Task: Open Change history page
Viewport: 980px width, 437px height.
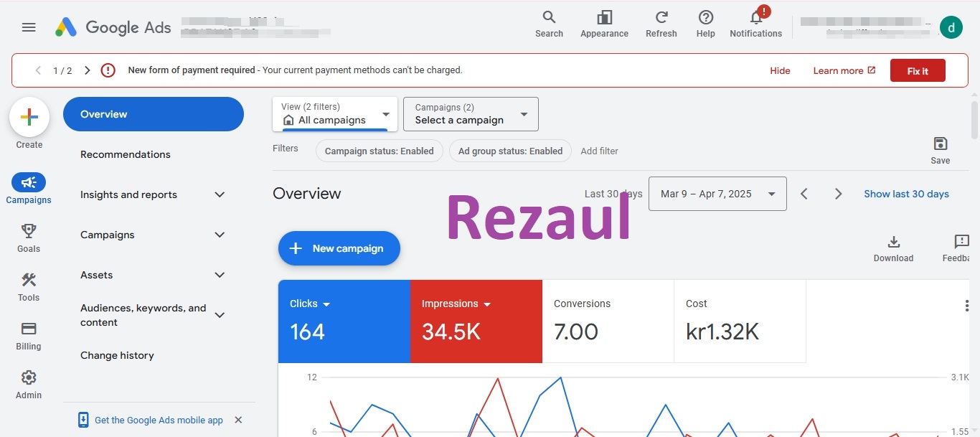Action: point(117,355)
